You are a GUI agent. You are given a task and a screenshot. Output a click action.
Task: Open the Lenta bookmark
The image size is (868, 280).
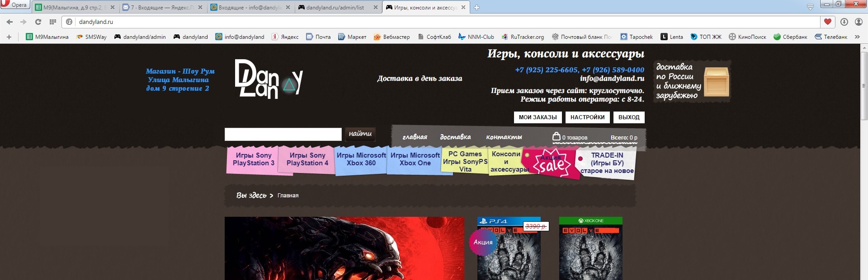[x=672, y=37]
